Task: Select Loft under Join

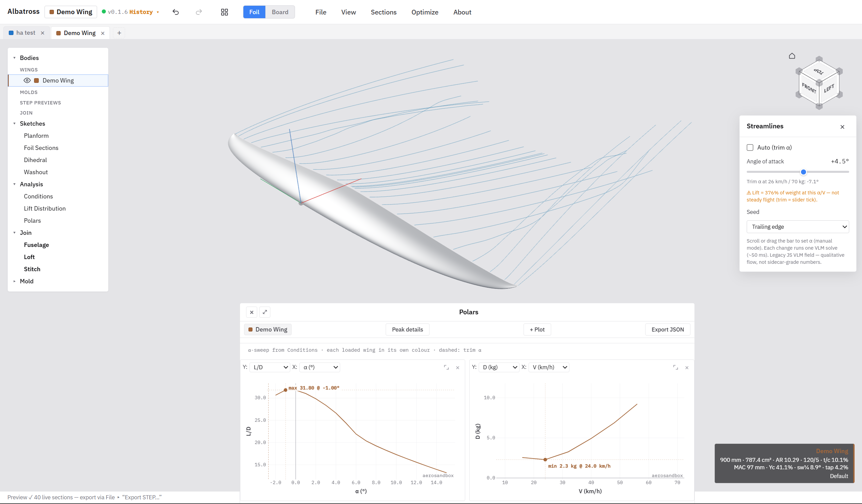Action: coord(29,257)
